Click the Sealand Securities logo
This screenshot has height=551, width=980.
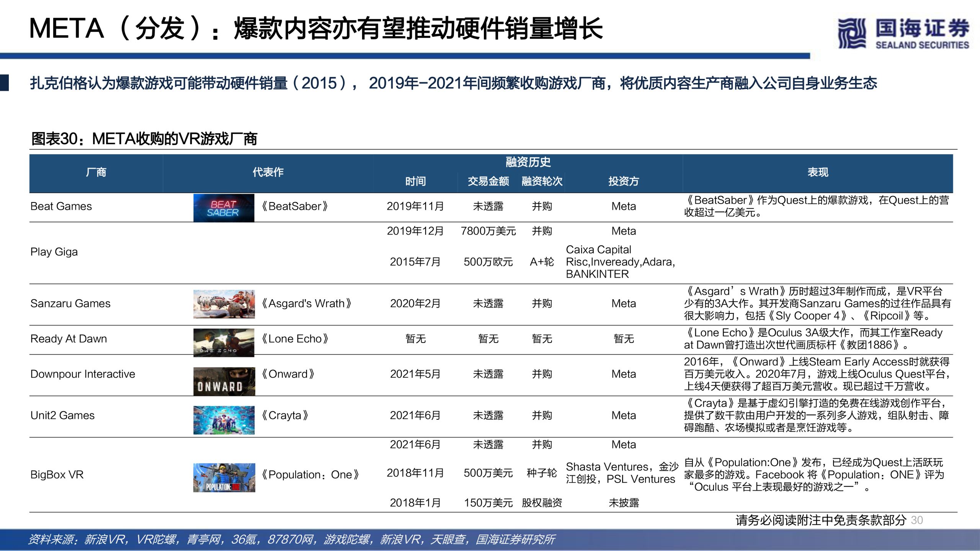tap(903, 34)
